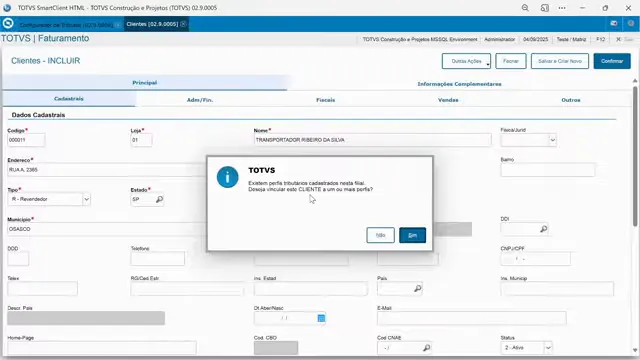Click the Ins. Municip input field
The height and width of the screenshot is (360, 640).
557,289
